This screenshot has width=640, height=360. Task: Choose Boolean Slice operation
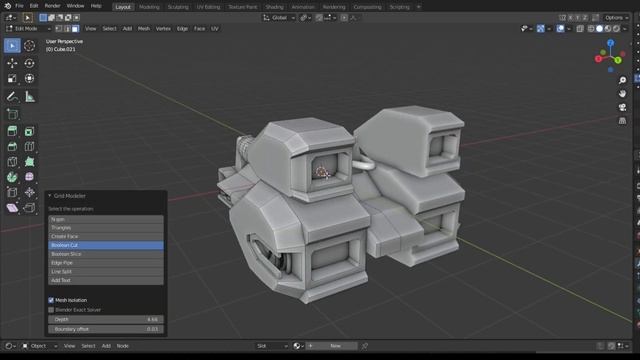coord(106,254)
